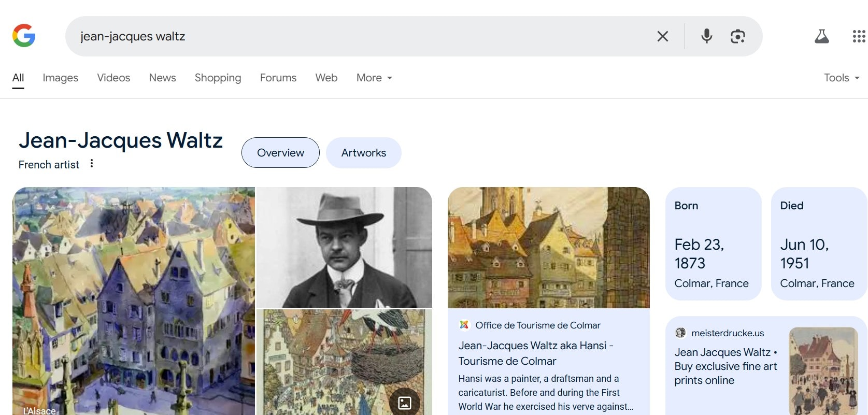Open the Web results tab

pyautogui.click(x=326, y=78)
